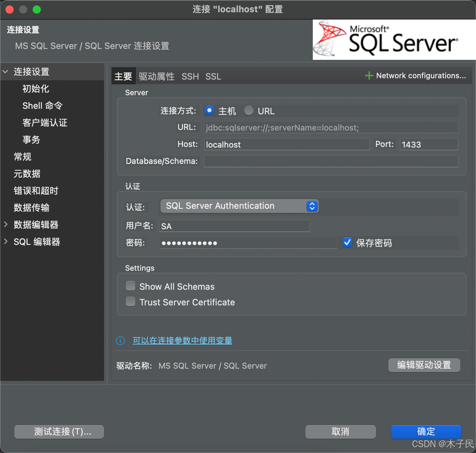
Task: Click the red close window button
Action: click(10, 10)
